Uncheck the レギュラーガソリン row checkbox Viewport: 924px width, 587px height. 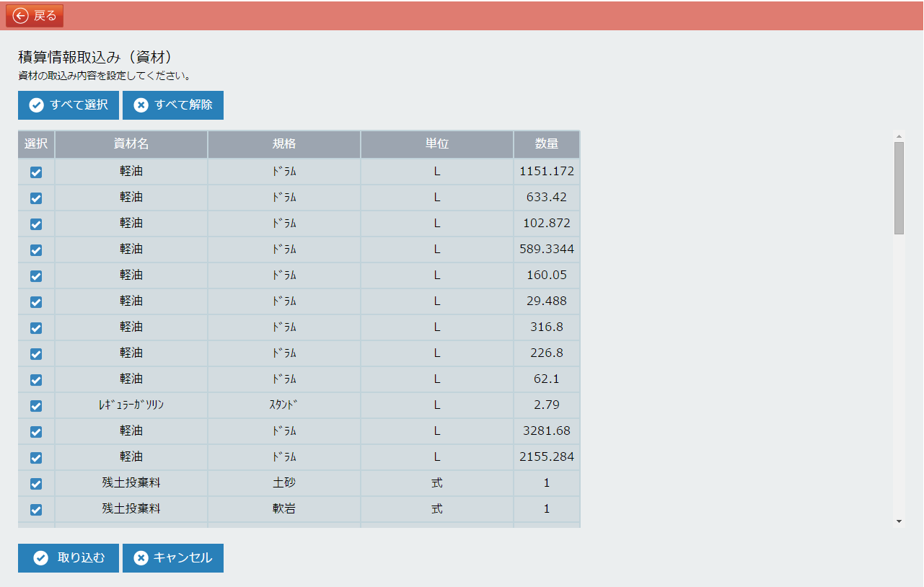click(36, 406)
